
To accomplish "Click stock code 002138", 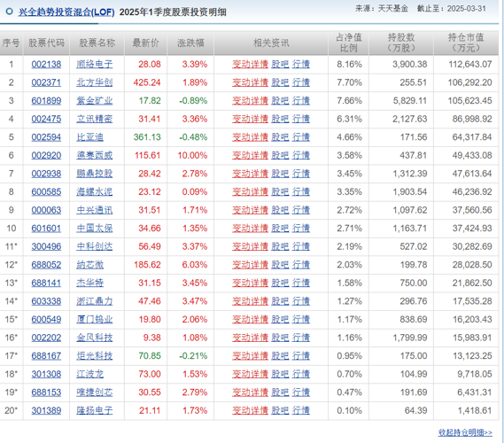I will pyautogui.click(x=46, y=65).
